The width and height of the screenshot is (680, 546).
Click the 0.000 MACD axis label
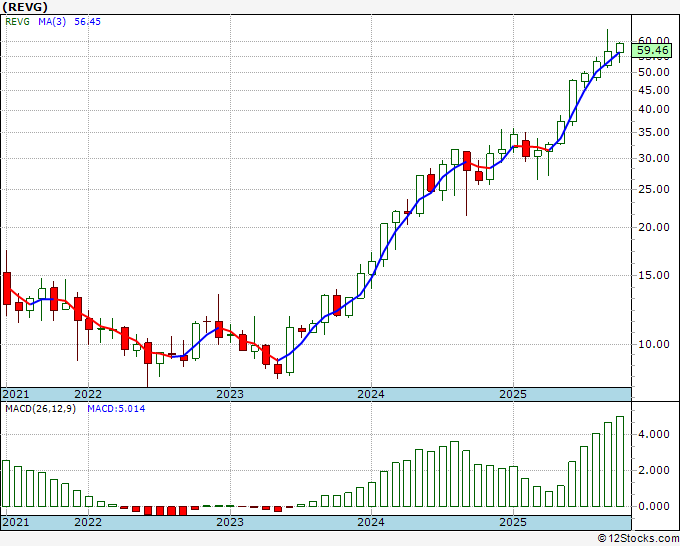tap(652, 506)
